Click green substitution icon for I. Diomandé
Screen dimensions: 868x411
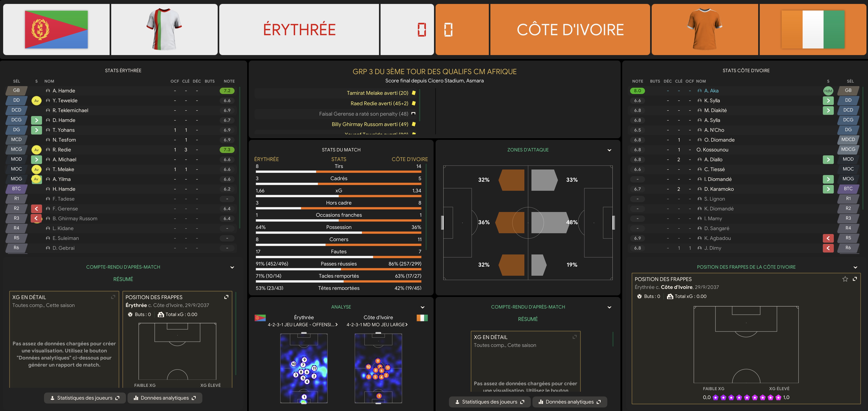[828, 179]
